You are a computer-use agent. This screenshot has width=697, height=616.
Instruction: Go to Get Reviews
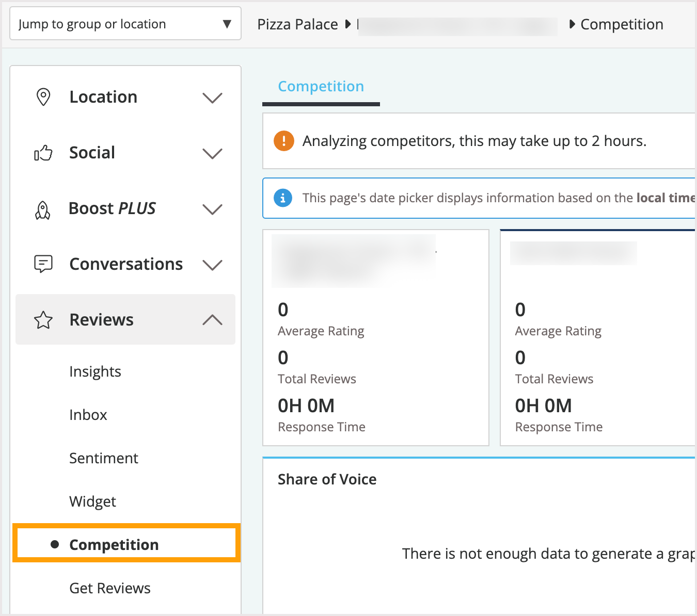tap(109, 588)
